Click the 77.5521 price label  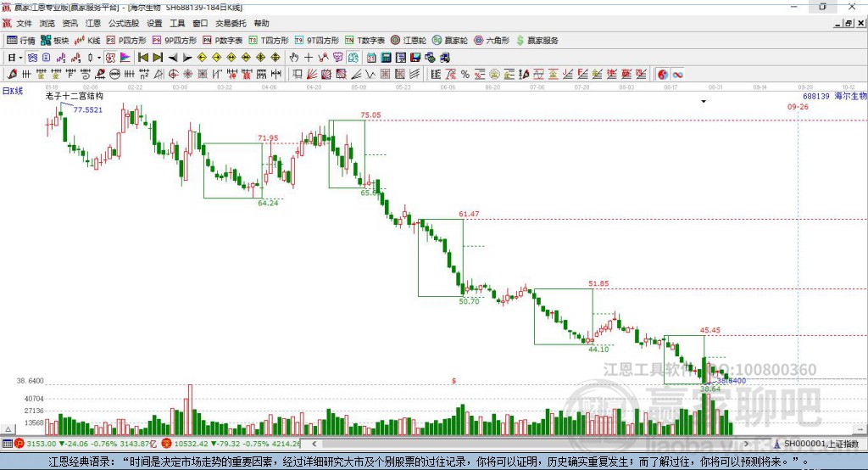click(x=88, y=109)
